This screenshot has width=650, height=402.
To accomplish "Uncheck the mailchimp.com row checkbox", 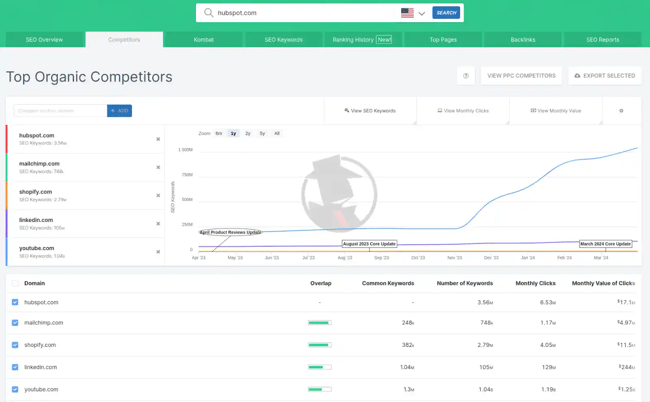I will pyautogui.click(x=15, y=323).
